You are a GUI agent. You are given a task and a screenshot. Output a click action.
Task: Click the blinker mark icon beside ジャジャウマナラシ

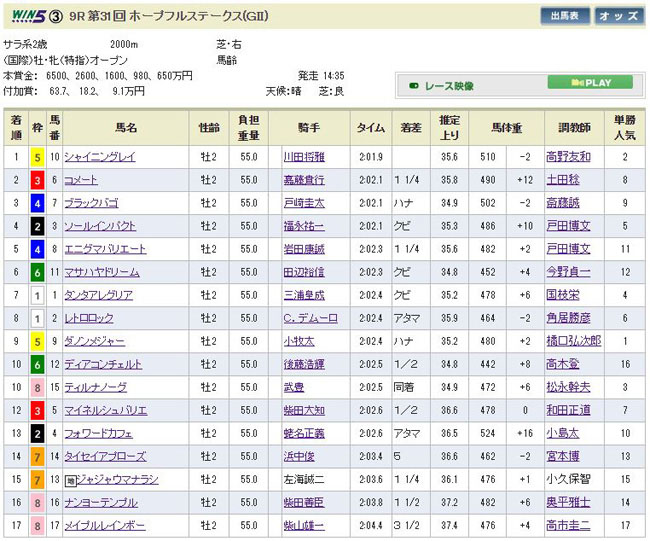[x=70, y=480]
